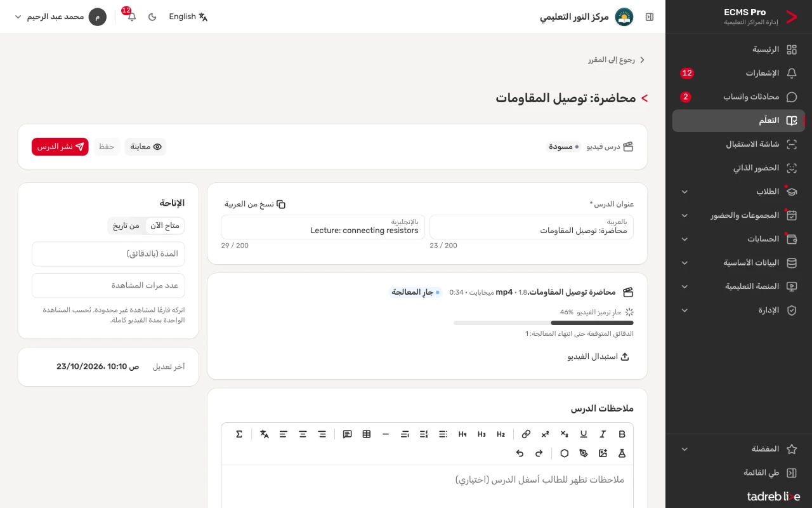Insert a link in lesson notes
Image resolution: width=812 pixels, height=508 pixels.
pyautogui.click(x=526, y=434)
